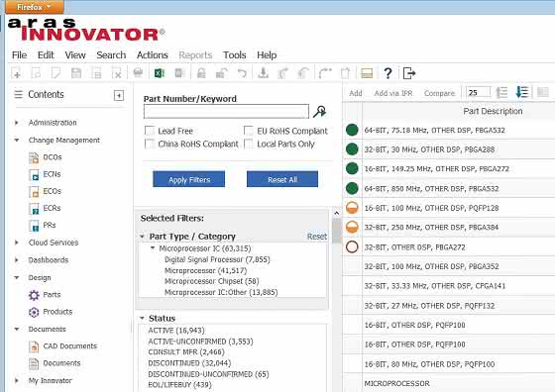Click the Apply Filters button
The width and height of the screenshot is (555, 392).
pyautogui.click(x=188, y=179)
